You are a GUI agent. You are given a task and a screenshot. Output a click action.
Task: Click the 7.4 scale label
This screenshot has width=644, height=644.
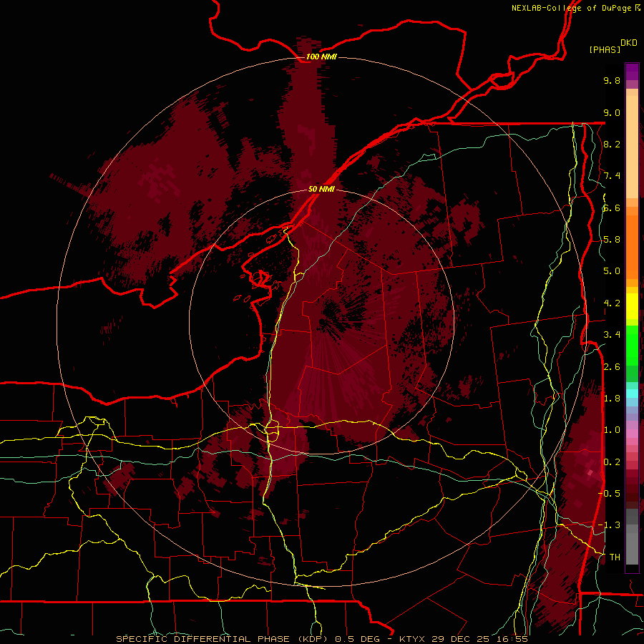[x=612, y=176]
